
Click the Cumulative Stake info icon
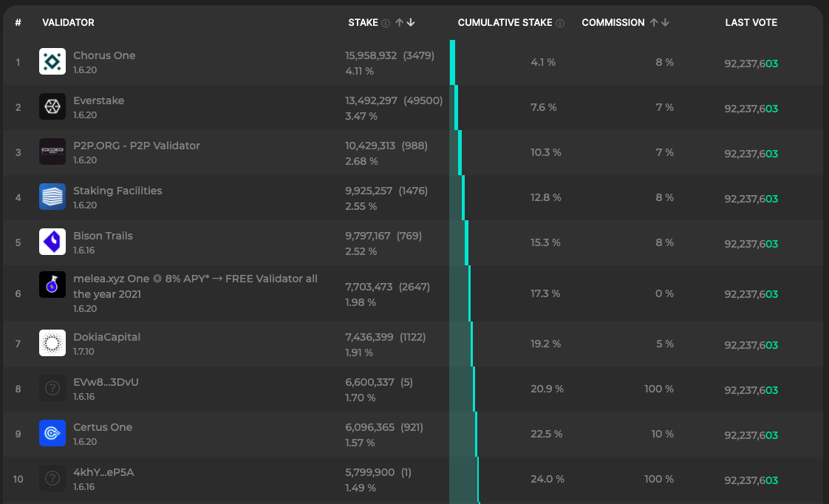pyautogui.click(x=560, y=23)
